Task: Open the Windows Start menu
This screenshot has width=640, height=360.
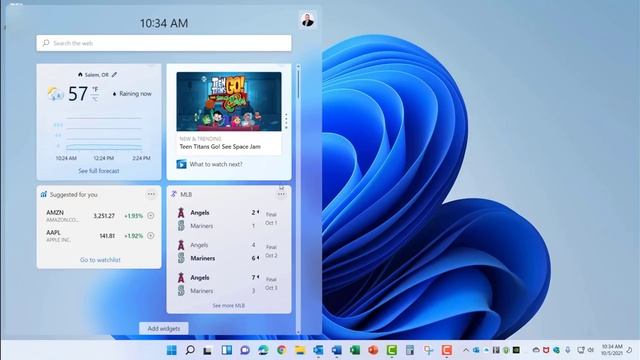Action: 172,350
